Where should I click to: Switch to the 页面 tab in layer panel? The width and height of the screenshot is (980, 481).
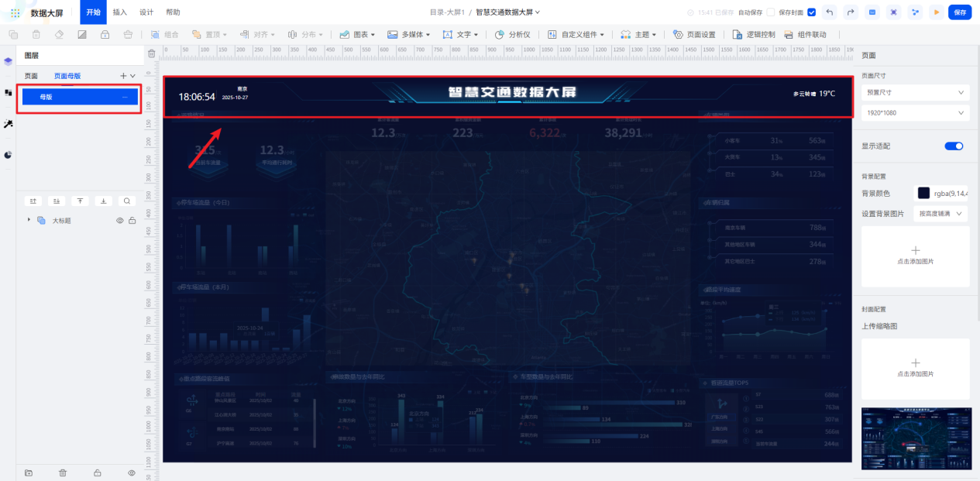point(31,76)
